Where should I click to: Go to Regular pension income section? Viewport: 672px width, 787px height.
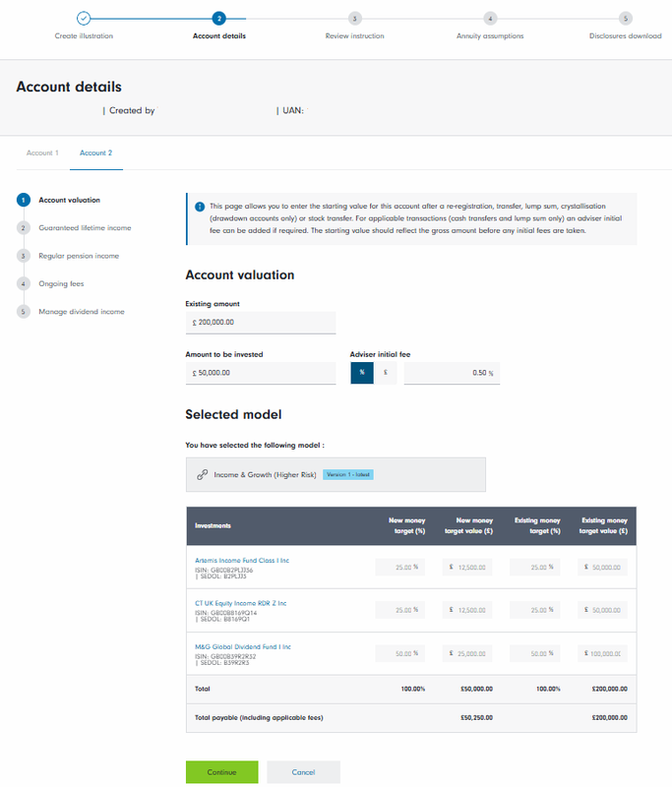pos(79,256)
